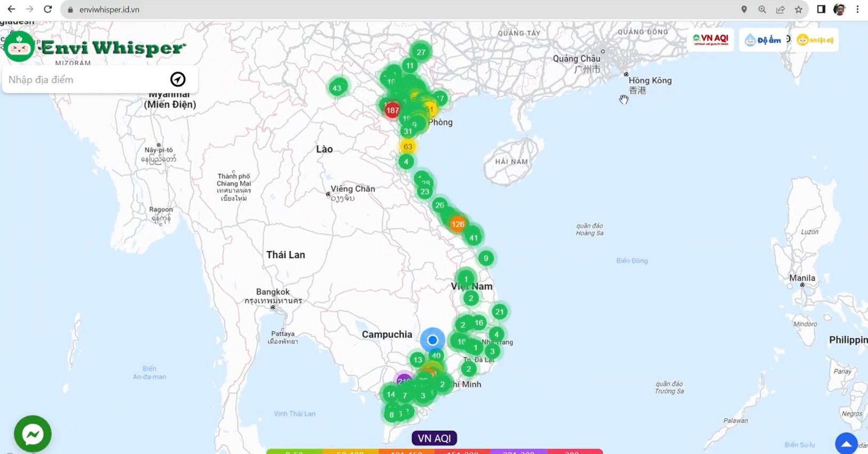Image resolution: width=868 pixels, height=454 pixels.
Task: Click the blue current-location dot
Action: coord(432,340)
